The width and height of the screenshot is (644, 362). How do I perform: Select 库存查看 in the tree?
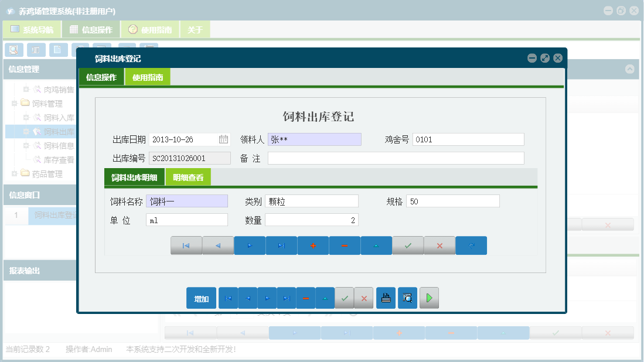[x=59, y=160]
